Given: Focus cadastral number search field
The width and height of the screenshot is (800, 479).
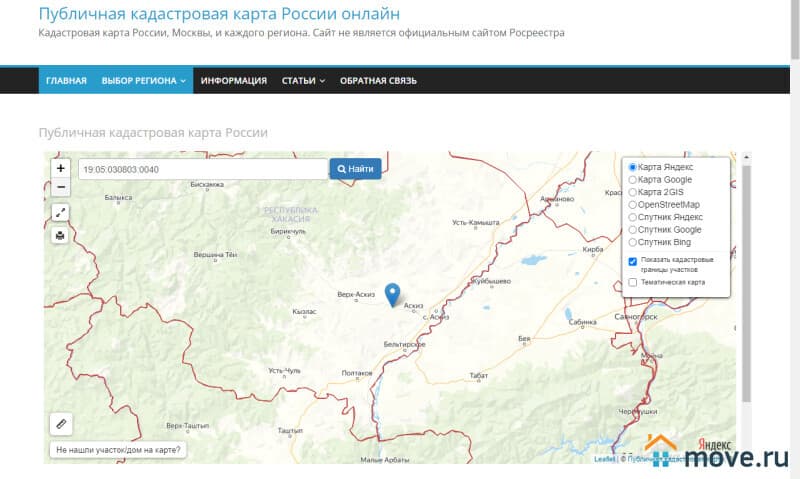Looking at the screenshot, I should pos(203,169).
